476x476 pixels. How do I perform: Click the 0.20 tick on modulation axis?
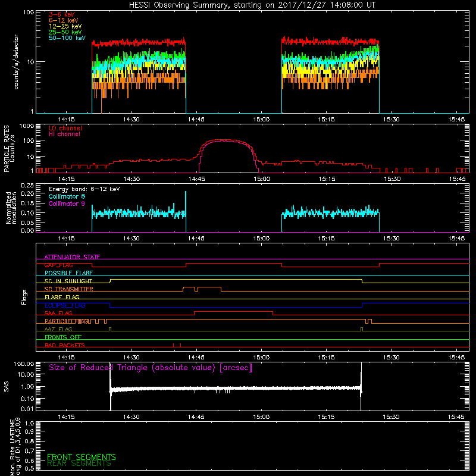(x=27, y=193)
